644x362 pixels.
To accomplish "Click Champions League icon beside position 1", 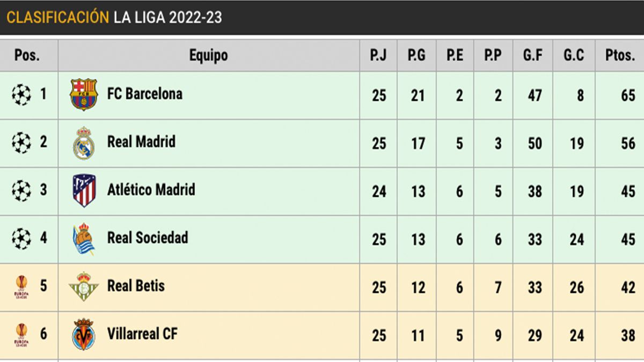I will point(21,95).
